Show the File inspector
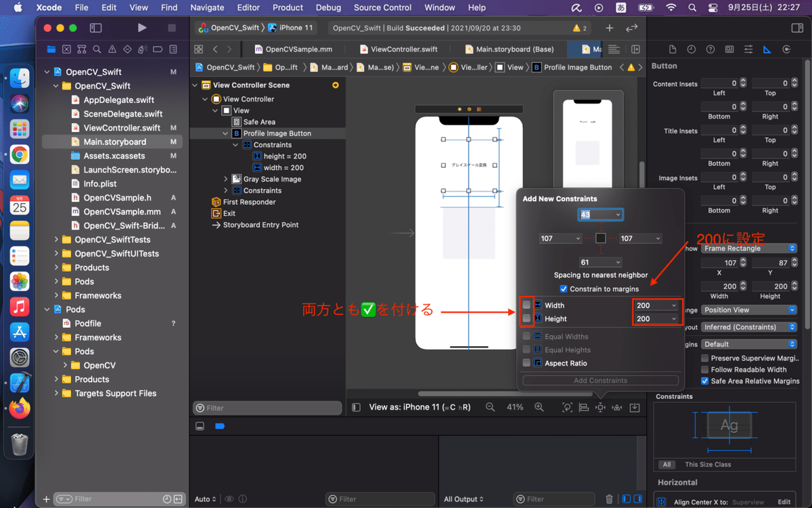812x508 pixels. click(x=672, y=49)
